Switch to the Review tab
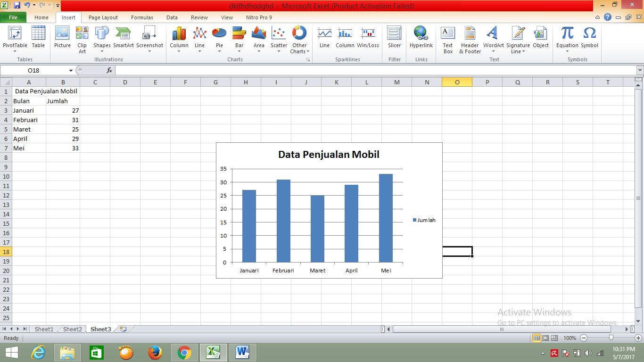Screen dimensions: 644x362 point(199,17)
